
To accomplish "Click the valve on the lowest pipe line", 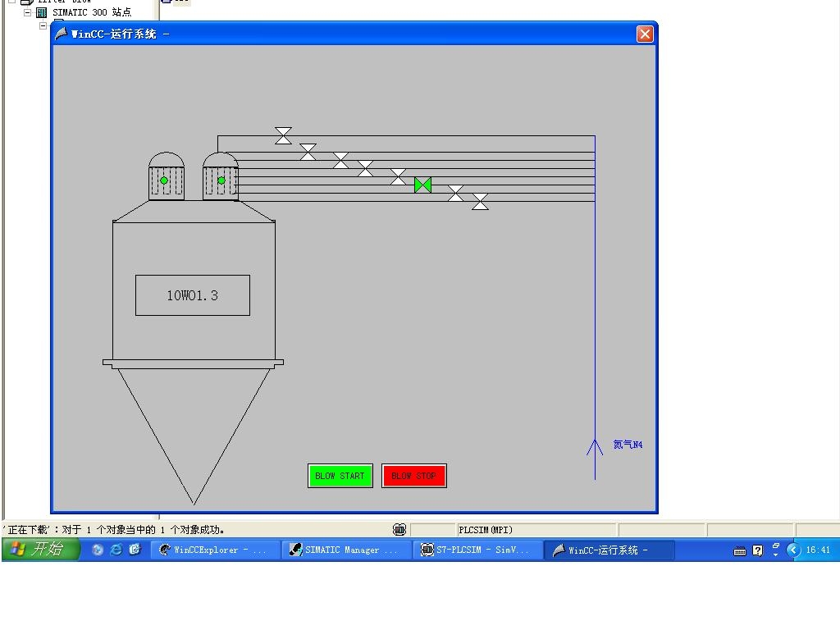I will (x=480, y=202).
